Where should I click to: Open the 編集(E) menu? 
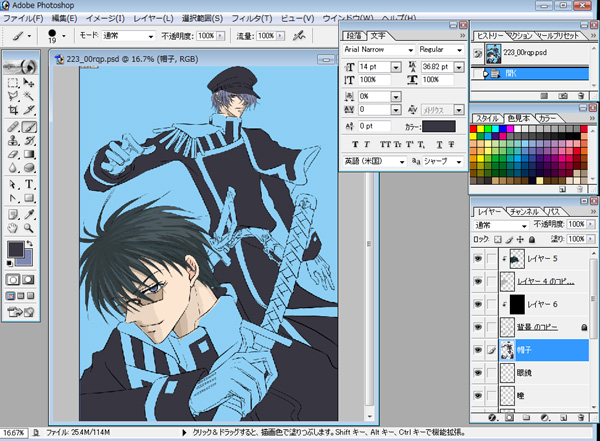pos(65,18)
